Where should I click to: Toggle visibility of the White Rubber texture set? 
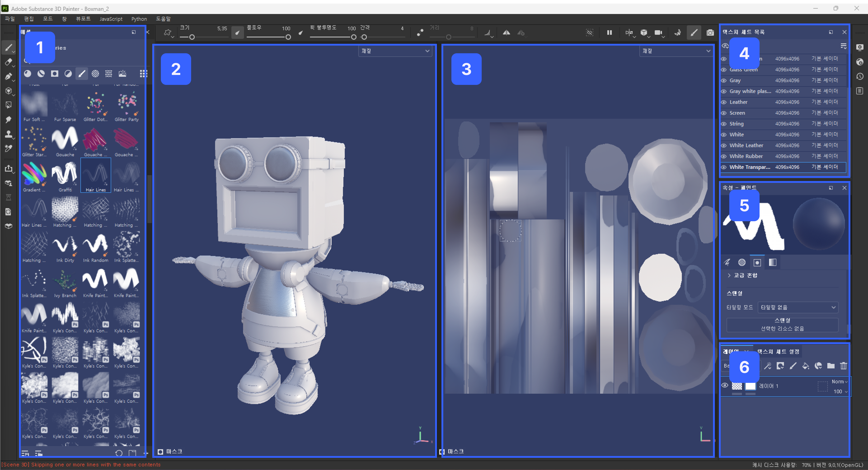point(723,156)
